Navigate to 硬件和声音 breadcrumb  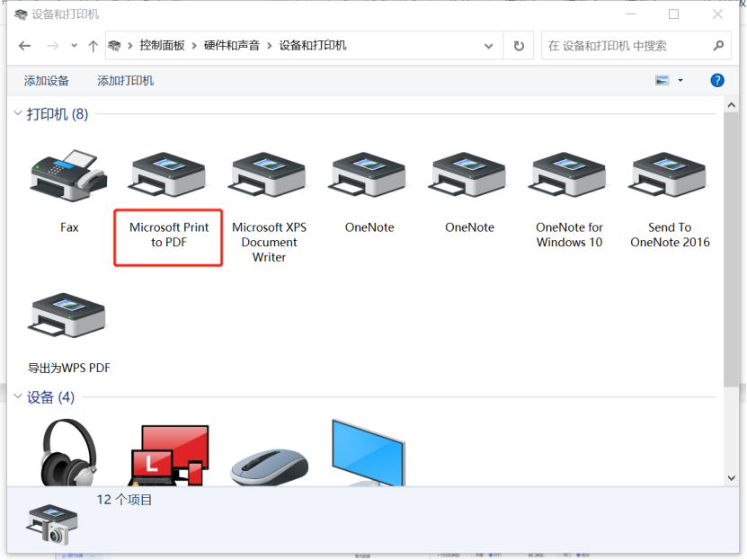click(x=232, y=46)
